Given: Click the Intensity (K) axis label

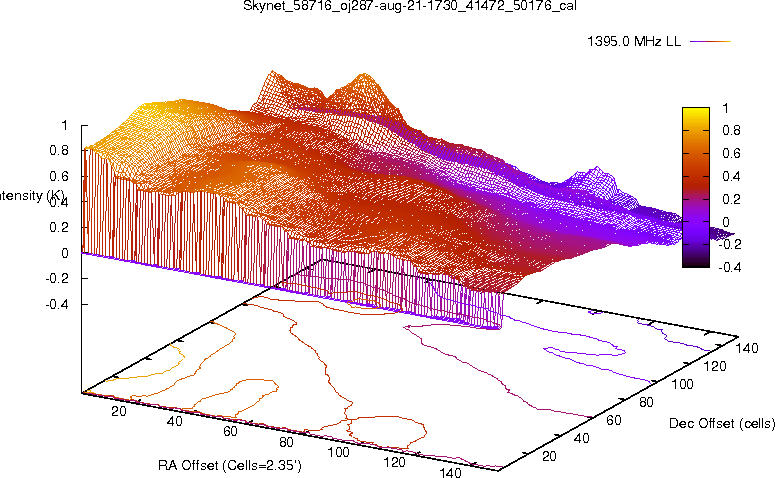Looking at the screenshot, I should tap(32, 195).
